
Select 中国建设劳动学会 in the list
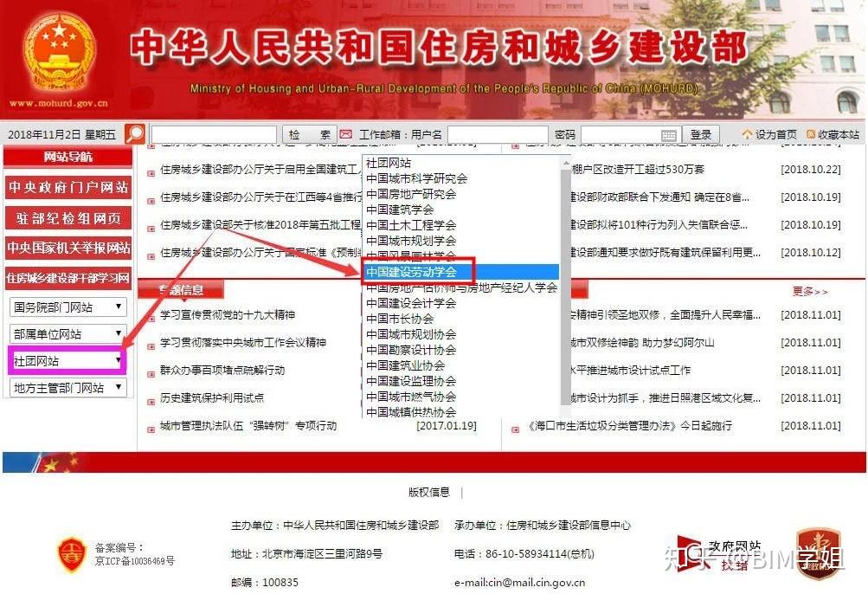pyautogui.click(x=461, y=272)
